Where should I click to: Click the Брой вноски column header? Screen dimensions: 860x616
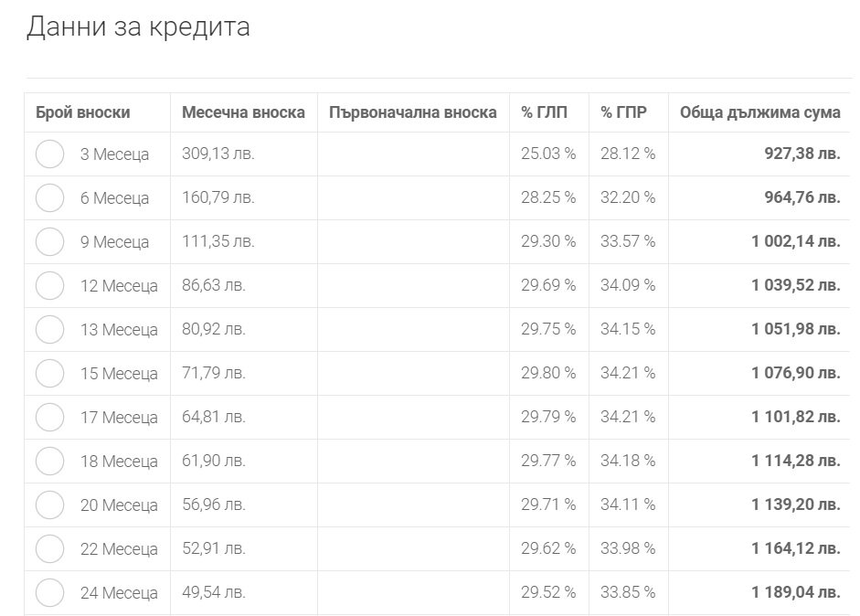click(x=83, y=112)
